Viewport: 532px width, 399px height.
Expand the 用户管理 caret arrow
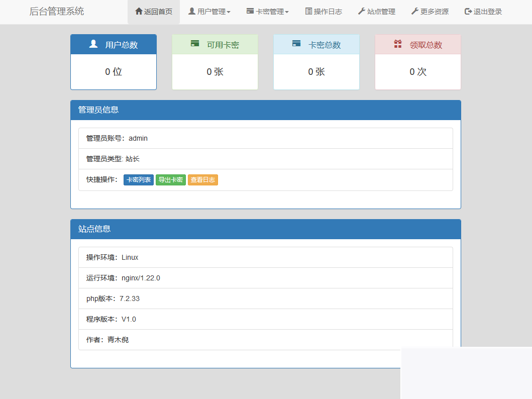229,12
